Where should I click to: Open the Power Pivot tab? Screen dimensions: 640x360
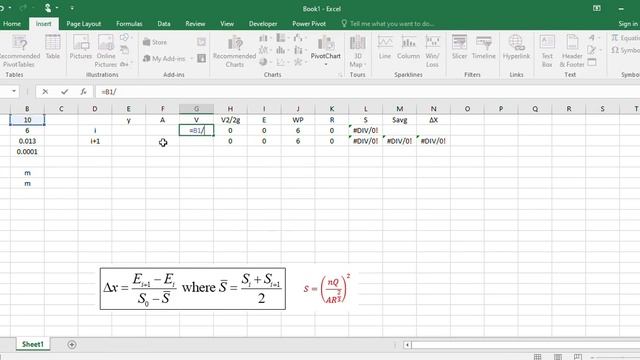pos(309,24)
